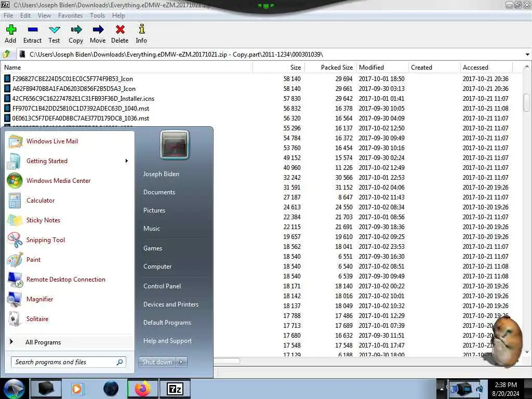Open Pictures library
This screenshot has width=532, height=399.
coord(154,210)
